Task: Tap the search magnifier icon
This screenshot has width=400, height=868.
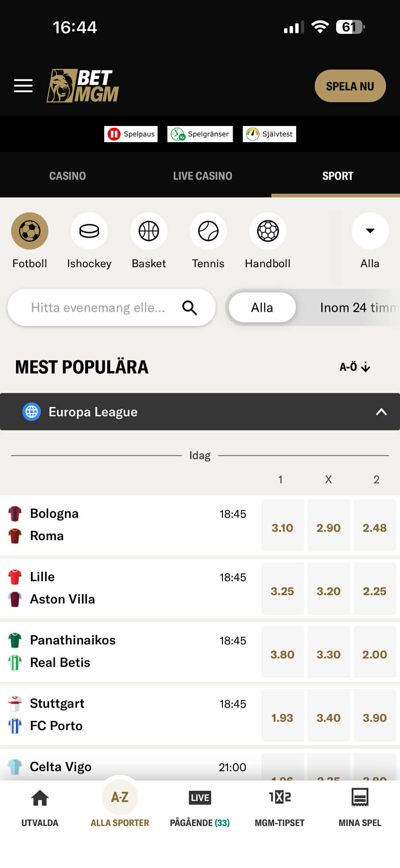Action: click(x=189, y=308)
